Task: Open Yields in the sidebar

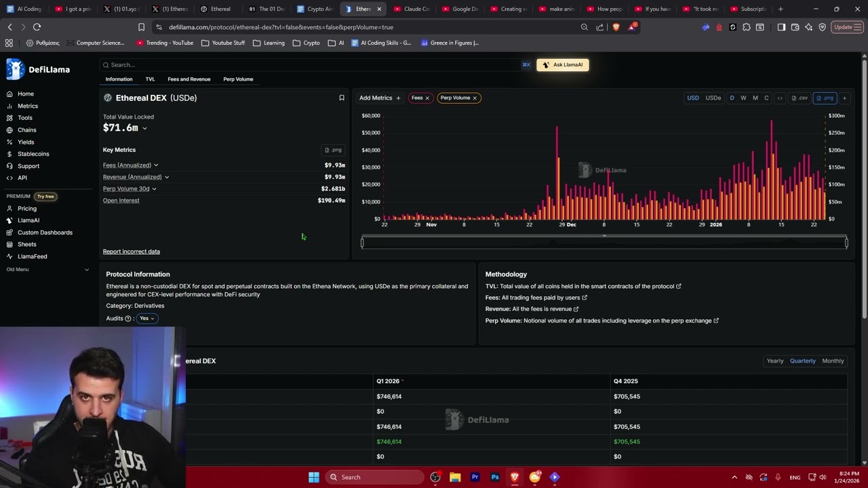Action: point(26,142)
